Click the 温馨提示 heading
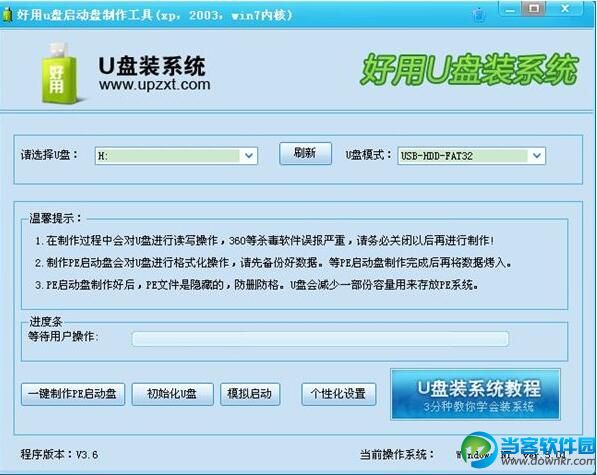The width and height of the screenshot is (597, 475). click(55, 218)
